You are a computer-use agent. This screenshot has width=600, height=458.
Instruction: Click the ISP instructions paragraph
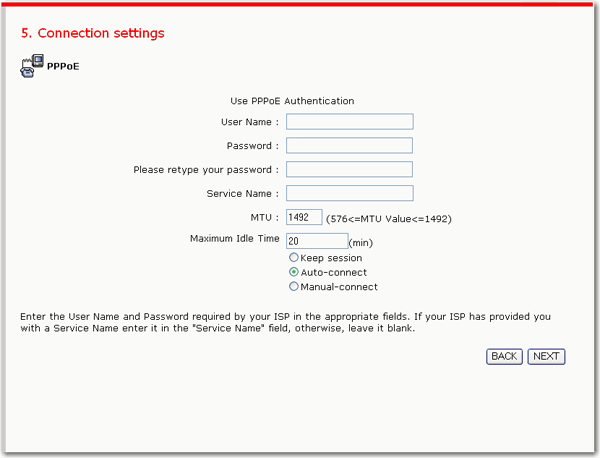tap(285, 322)
